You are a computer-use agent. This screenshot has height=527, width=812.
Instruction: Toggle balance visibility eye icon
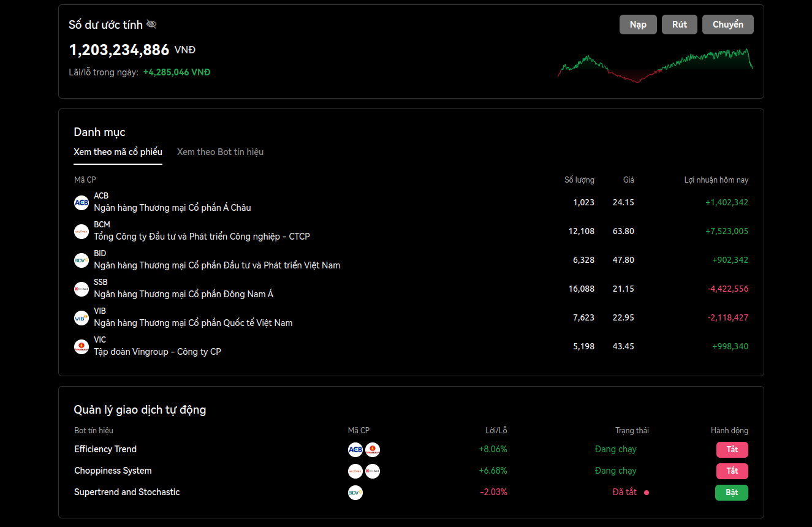point(151,25)
